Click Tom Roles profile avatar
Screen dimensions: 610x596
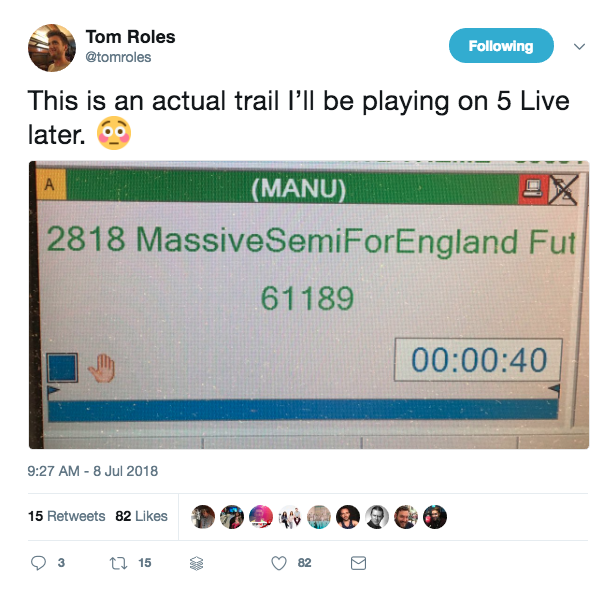coord(52,48)
